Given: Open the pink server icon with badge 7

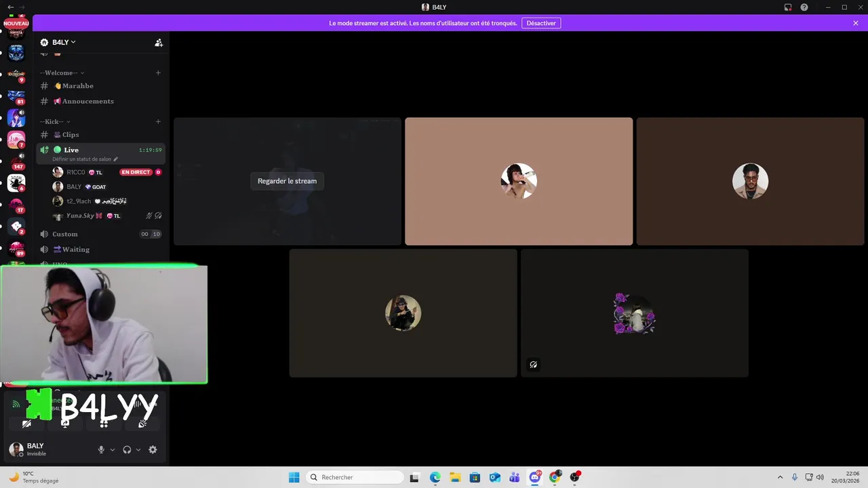Looking at the screenshot, I should (16, 140).
